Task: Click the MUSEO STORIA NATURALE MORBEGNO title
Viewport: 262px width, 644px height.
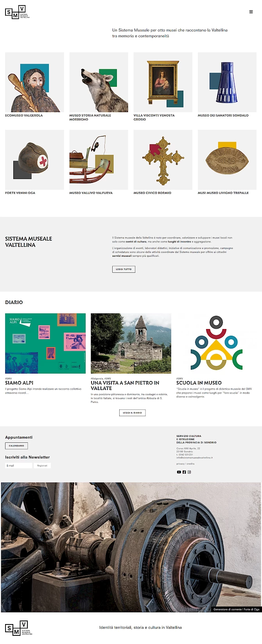Action: coord(90,117)
